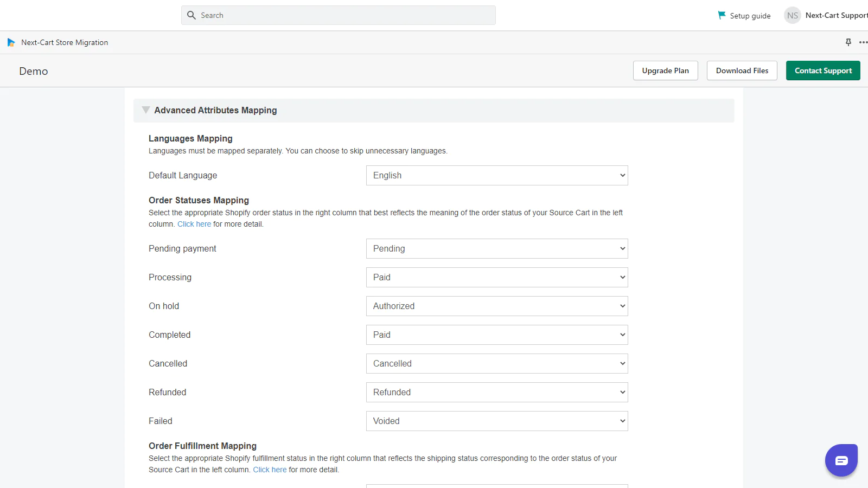This screenshot has width=868, height=488.
Task: Collapse the Advanced Attributes Mapping section
Action: coord(146,110)
